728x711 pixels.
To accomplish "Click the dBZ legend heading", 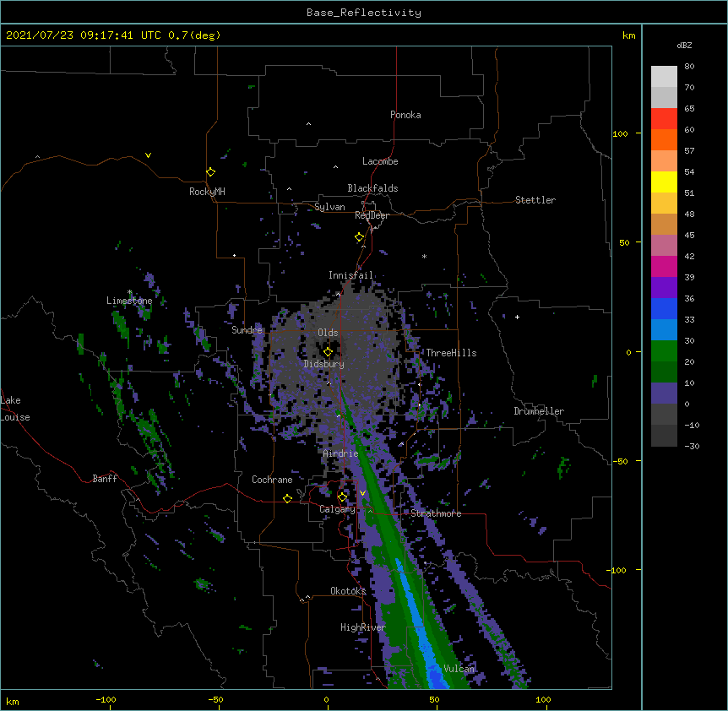I will [684, 45].
